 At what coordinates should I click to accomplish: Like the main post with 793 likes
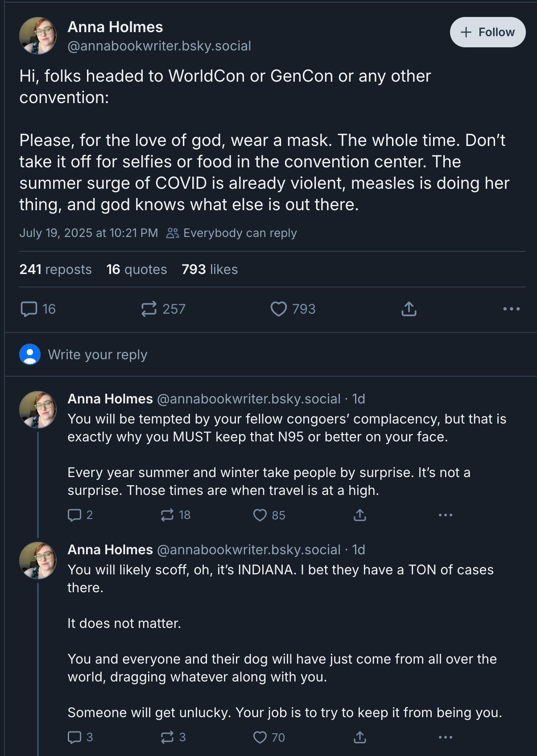point(279,309)
